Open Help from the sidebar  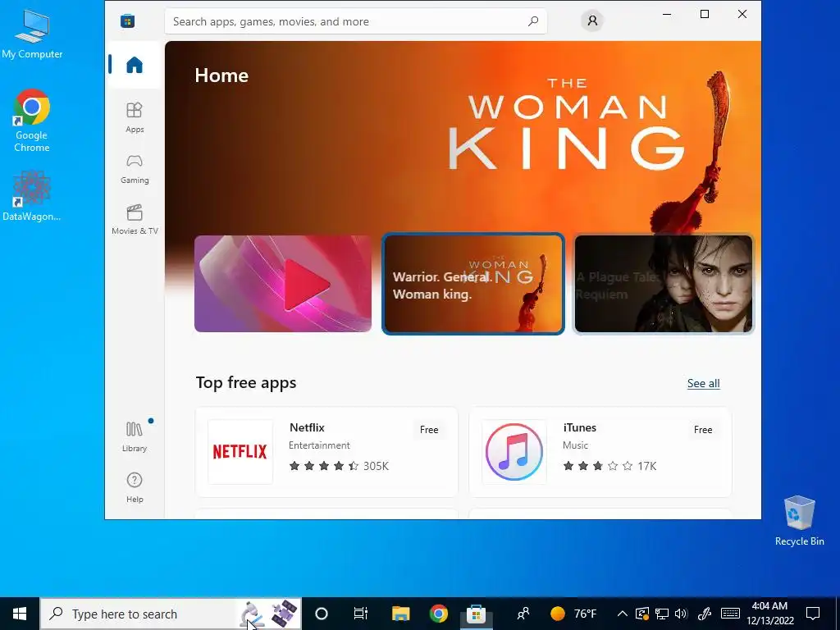point(135,487)
